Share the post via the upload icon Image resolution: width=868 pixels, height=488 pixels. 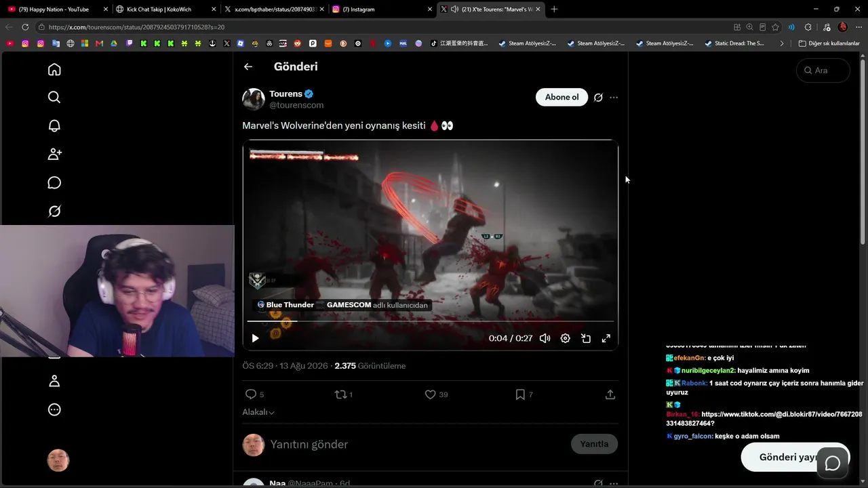click(610, 394)
